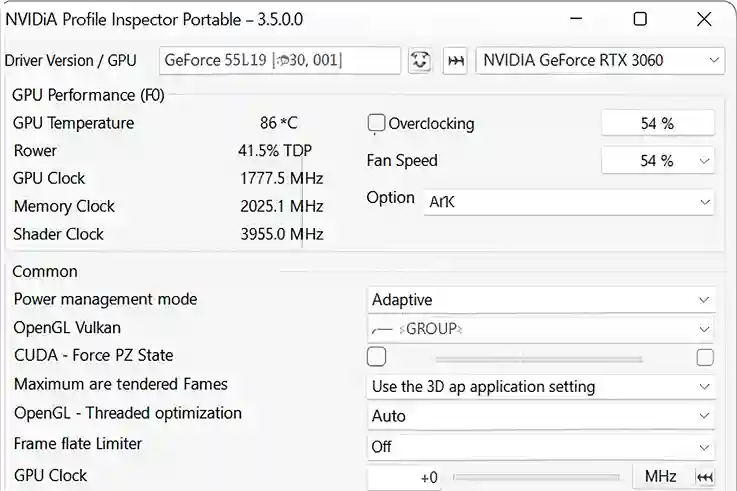Click the Fan Speed label
The height and width of the screenshot is (491, 737).
tap(402, 160)
